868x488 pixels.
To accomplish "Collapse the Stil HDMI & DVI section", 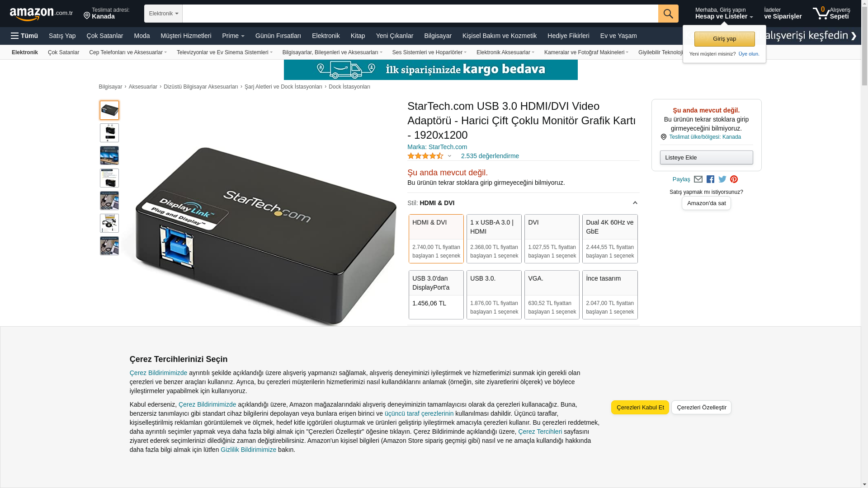I will [635, 203].
